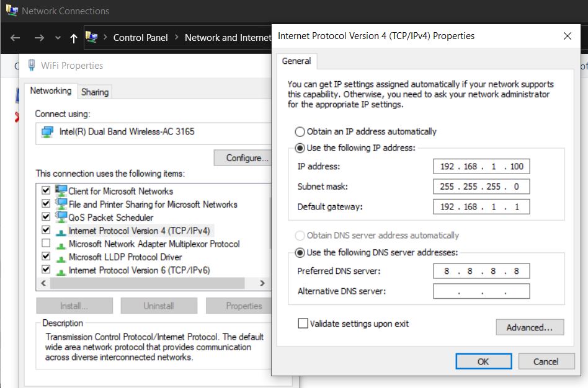The height and width of the screenshot is (388, 588).
Task: Click right arrow of items list scrollbar
Action: coord(262,283)
